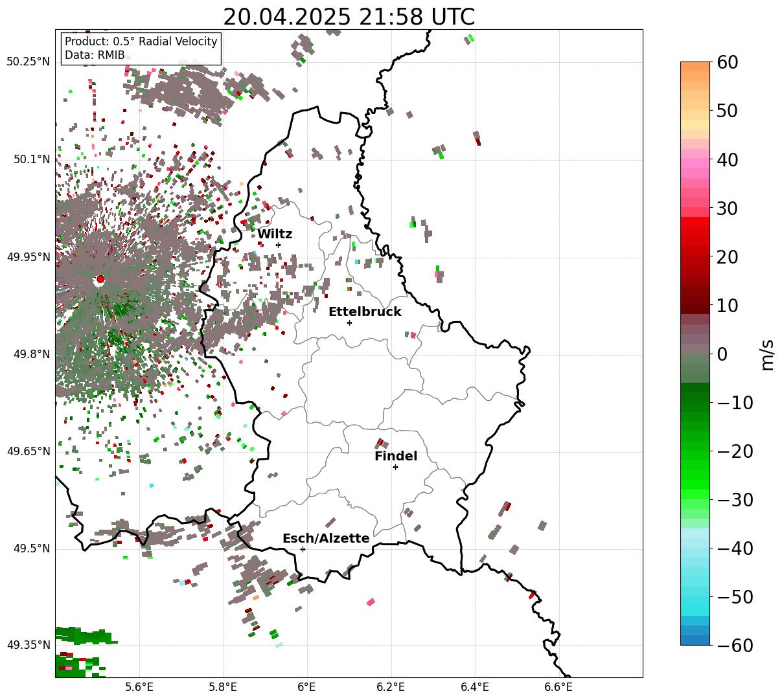This screenshot has height=700, width=782.
Task: Click the 5.8°E longitude label
Action: point(223,687)
